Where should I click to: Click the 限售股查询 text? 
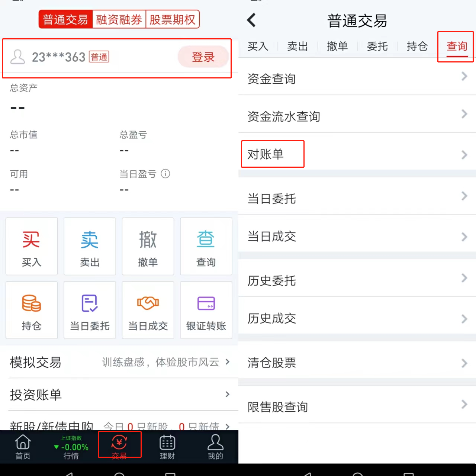tap(277, 407)
